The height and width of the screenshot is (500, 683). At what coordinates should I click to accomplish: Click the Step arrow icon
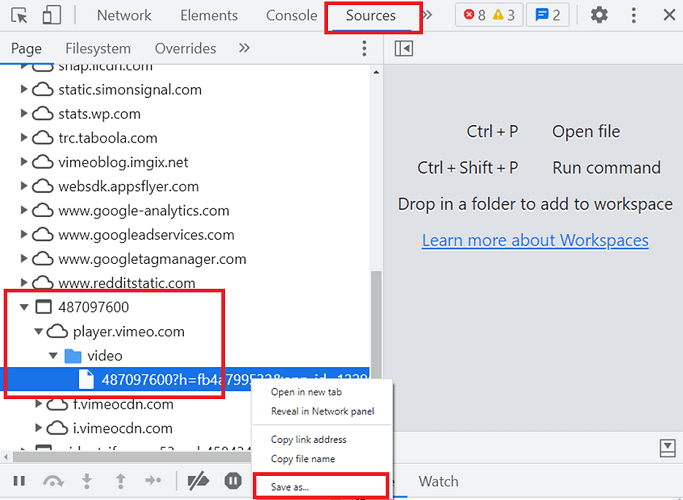coord(153,481)
